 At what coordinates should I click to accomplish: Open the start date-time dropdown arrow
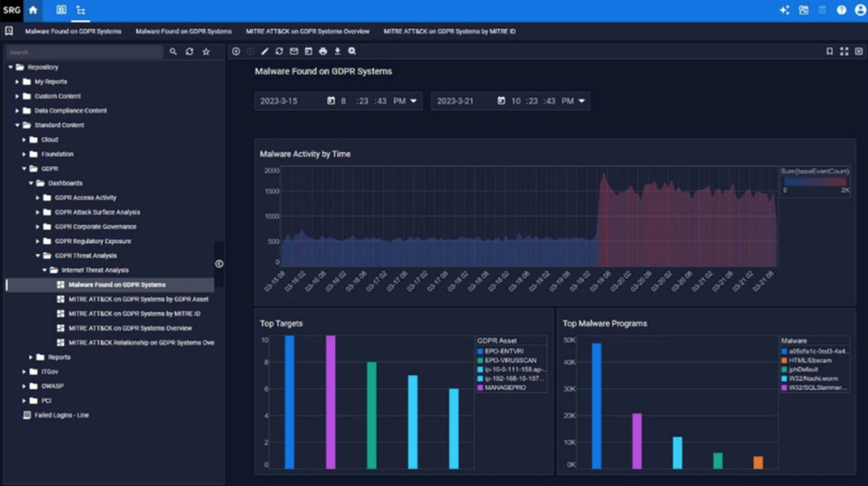click(414, 101)
